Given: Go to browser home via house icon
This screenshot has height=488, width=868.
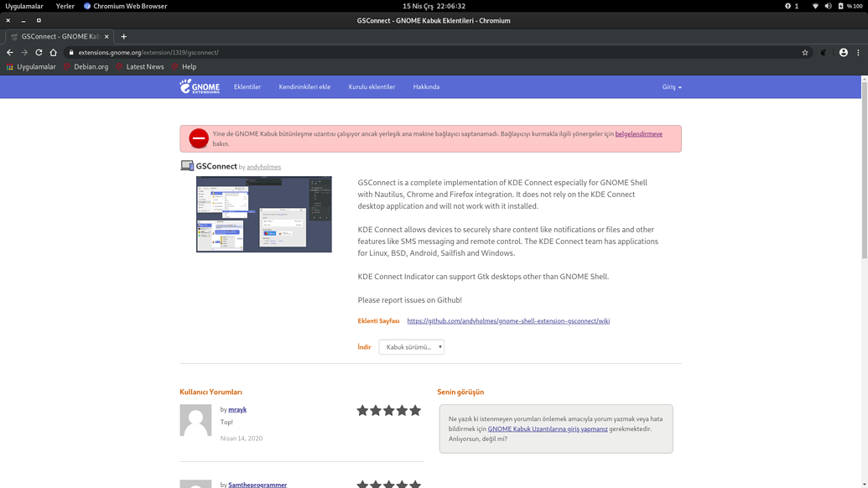Looking at the screenshot, I should tap(54, 52).
